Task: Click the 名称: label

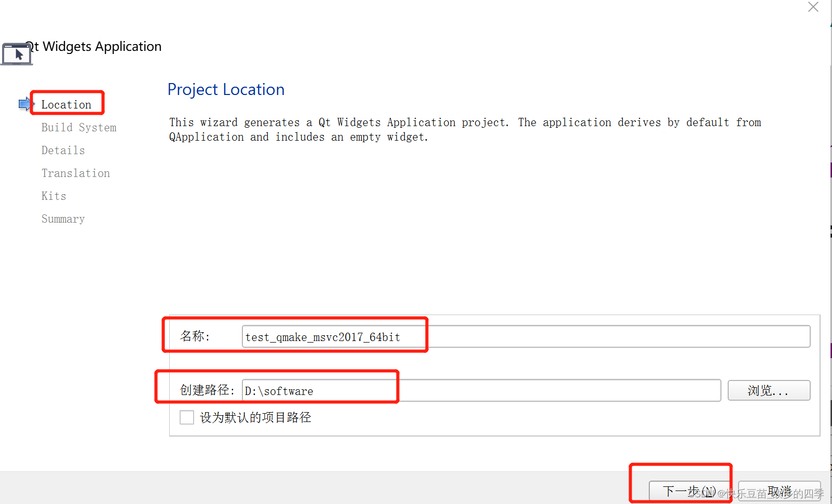Action: pos(195,336)
